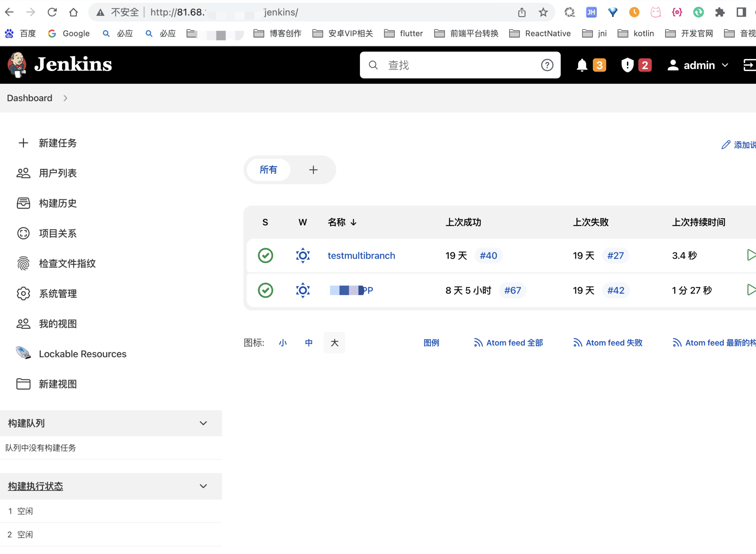Open the security warnings shield icon
The image size is (756, 554).
point(627,65)
